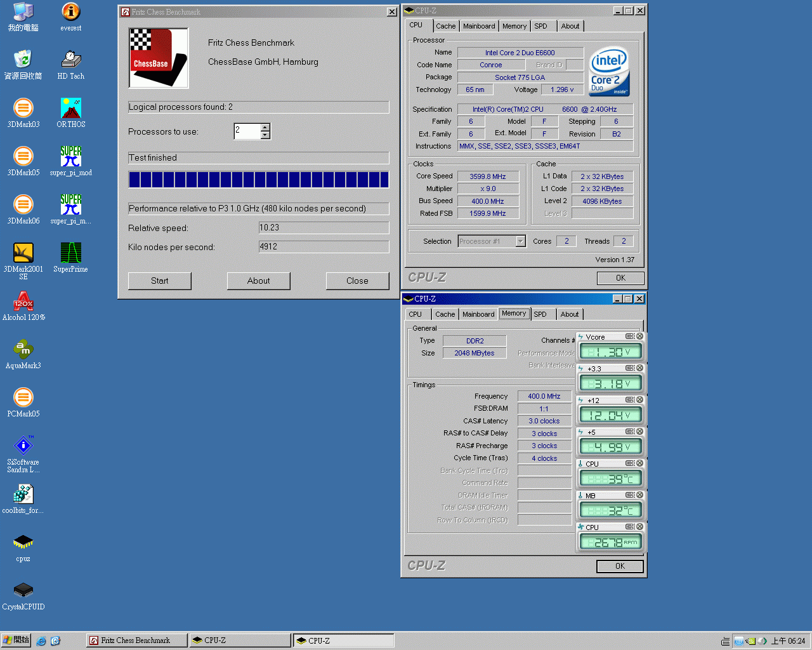Click the NVIDIA tray icon in the taskbar
Image resolution: width=812 pixels, height=650 pixels.
click(x=750, y=641)
